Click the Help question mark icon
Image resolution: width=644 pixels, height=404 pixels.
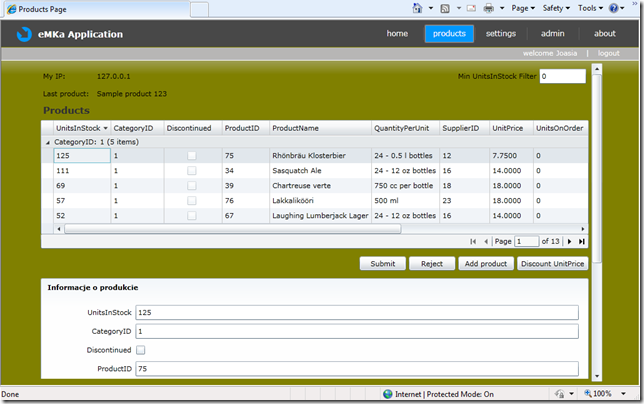pos(613,8)
